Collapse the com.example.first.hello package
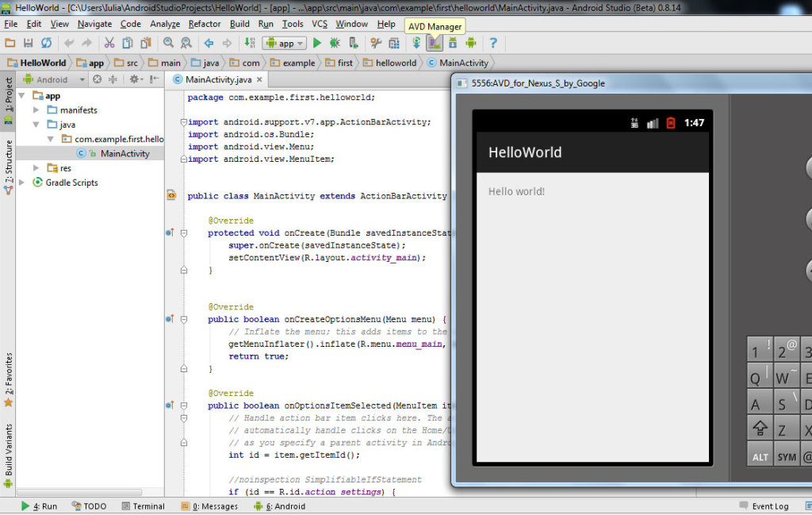This screenshot has width=812, height=515. tap(50, 139)
